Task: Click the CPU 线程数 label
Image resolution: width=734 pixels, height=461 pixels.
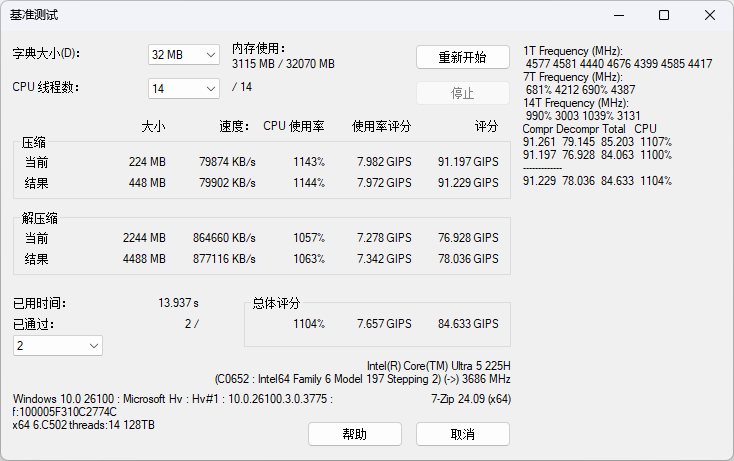Action: [x=46, y=87]
